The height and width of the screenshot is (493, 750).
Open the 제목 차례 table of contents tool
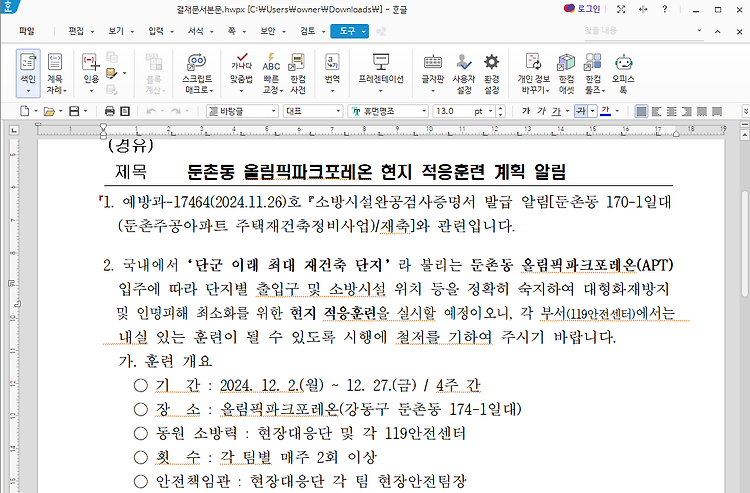55,73
